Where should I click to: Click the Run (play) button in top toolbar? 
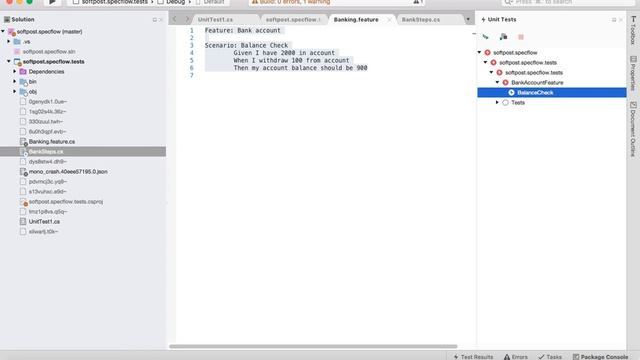(x=52, y=2)
